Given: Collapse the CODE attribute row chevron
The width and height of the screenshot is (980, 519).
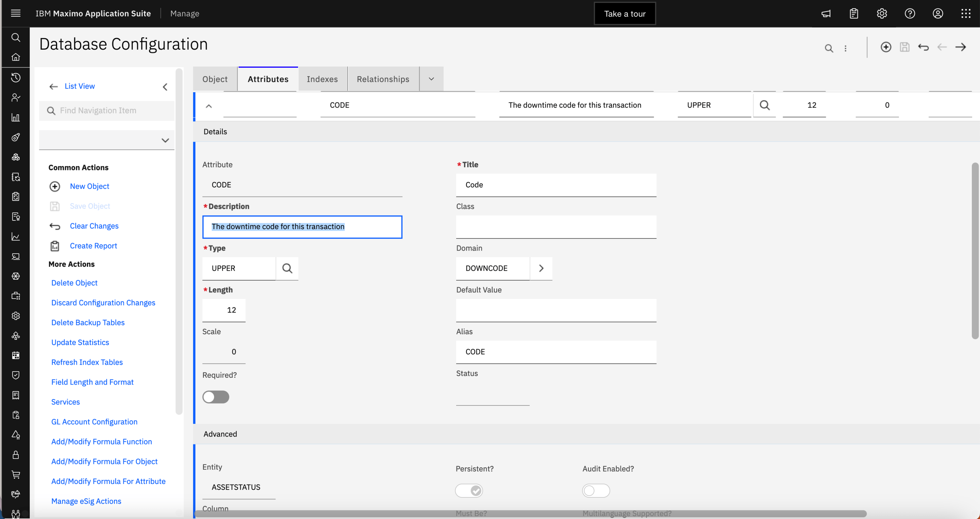Looking at the screenshot, I should pyautogui.click(x=208, y=106).
